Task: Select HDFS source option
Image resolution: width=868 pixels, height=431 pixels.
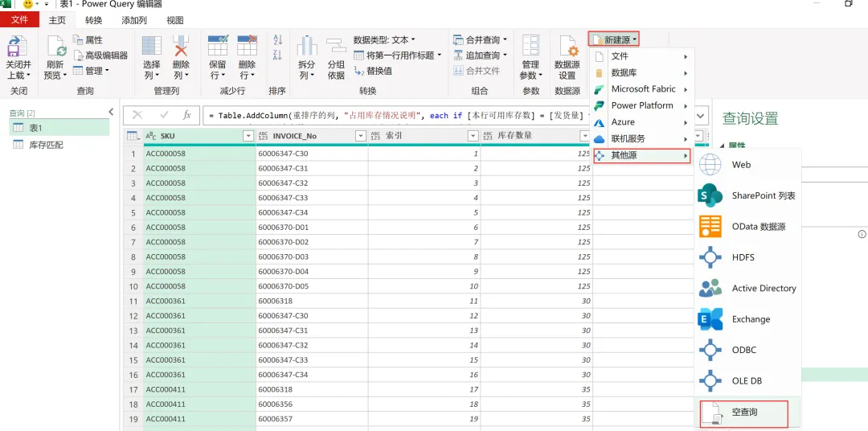Action: click(x=747, y=257)
